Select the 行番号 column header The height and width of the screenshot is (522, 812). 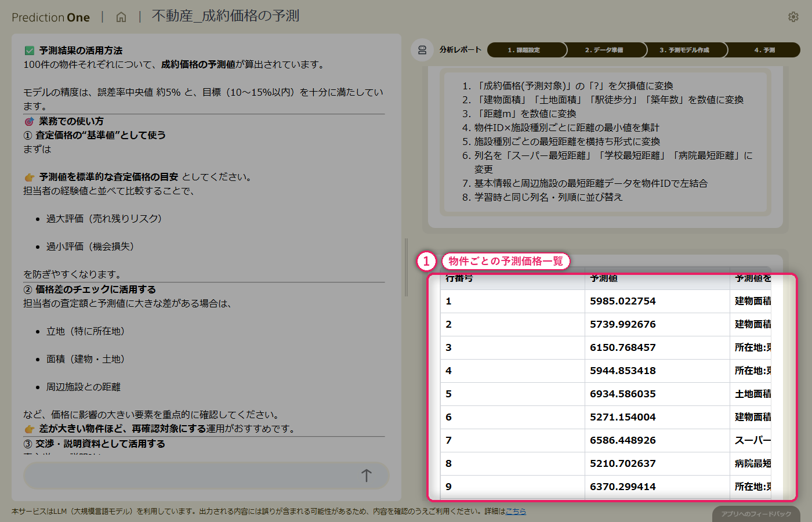pos(513,279)
